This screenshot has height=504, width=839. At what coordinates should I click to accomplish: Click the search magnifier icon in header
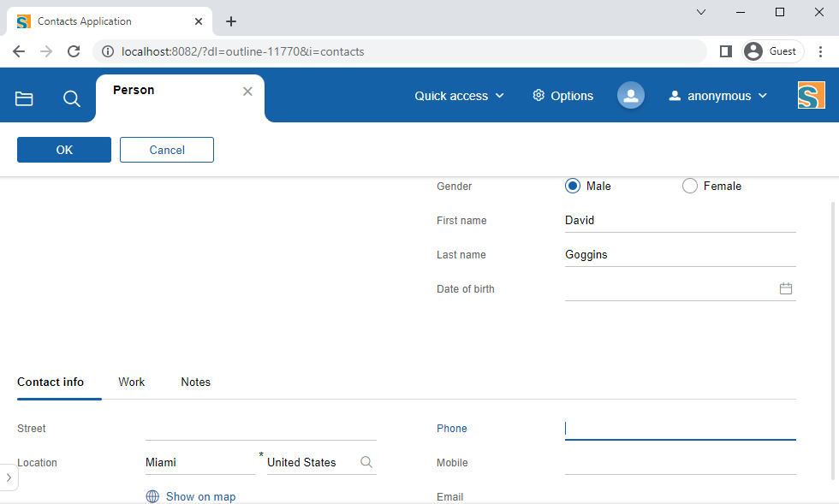72,98
